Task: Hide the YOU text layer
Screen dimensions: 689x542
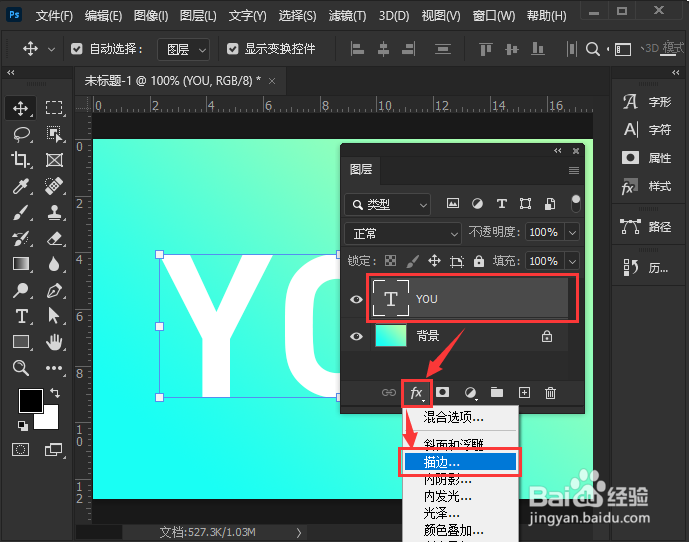Action: click(356, 299)
